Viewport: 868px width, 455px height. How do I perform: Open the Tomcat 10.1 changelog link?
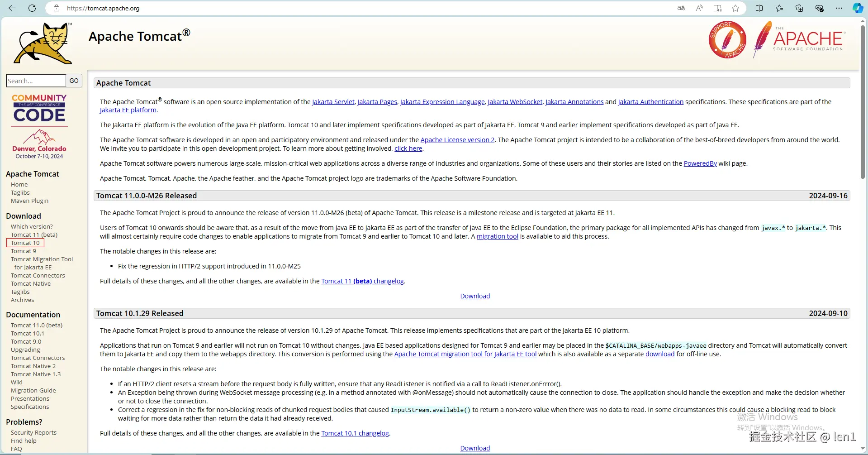click(x=355, y=433)
